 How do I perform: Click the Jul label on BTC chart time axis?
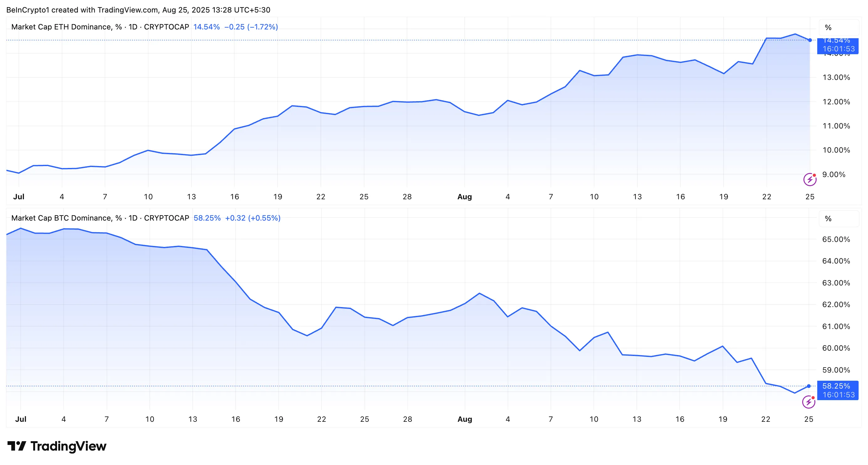click(x=21, y=419)
